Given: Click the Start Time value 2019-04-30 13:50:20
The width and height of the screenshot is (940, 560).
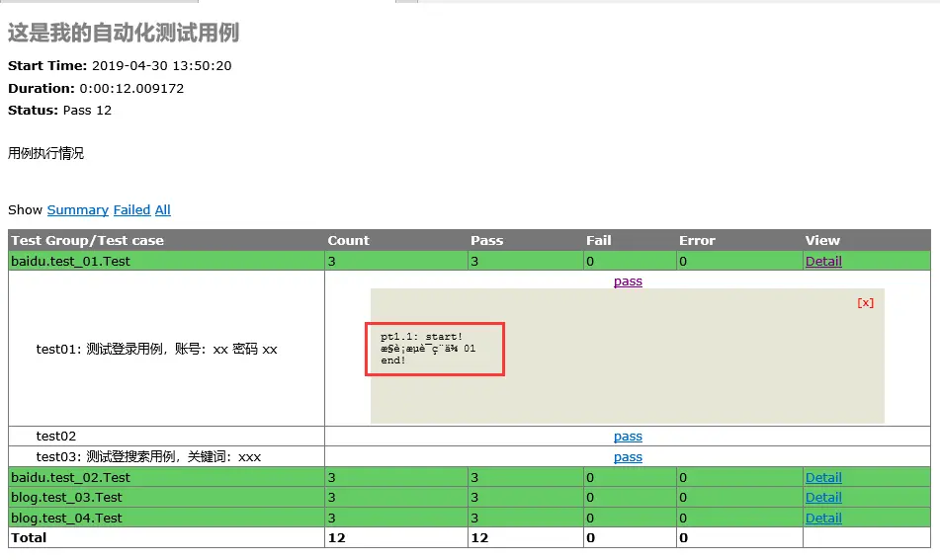Looking at the screenshot, I should [x=162, y=66].
